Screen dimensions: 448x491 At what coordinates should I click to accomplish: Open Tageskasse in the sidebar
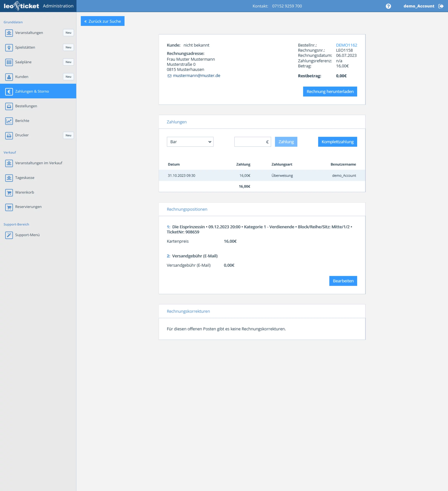coord(25,178)
